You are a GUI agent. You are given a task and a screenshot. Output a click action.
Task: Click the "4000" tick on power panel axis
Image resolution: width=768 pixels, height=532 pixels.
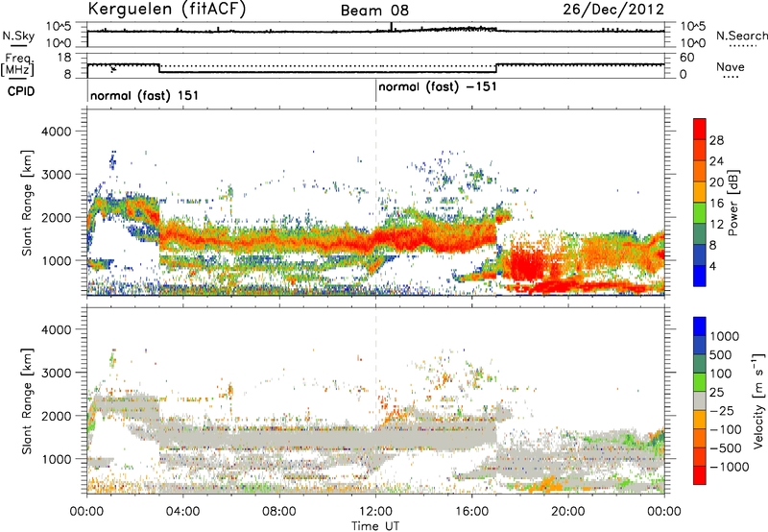pyautogui.click(x=56, y=132)
